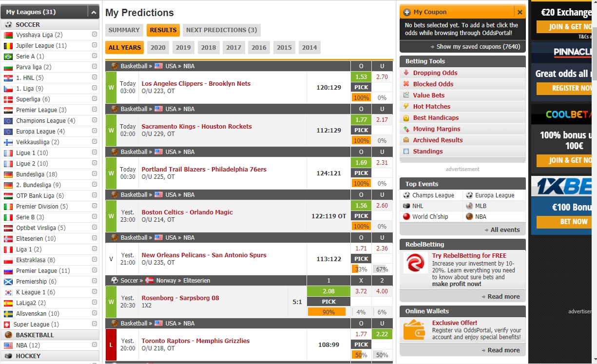Collapse the BASKETBALL section header

click(x=51, y=335)
